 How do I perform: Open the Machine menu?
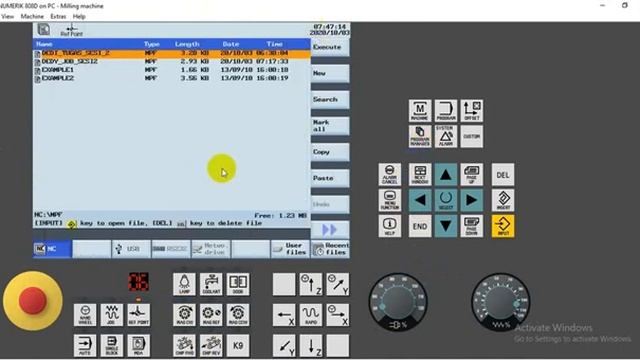coord(32,16)
